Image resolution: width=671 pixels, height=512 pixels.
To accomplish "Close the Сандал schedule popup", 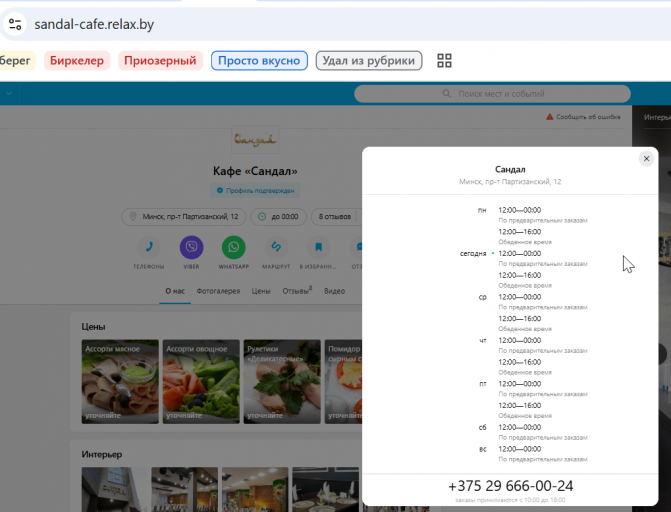I will tap(646, 159).
